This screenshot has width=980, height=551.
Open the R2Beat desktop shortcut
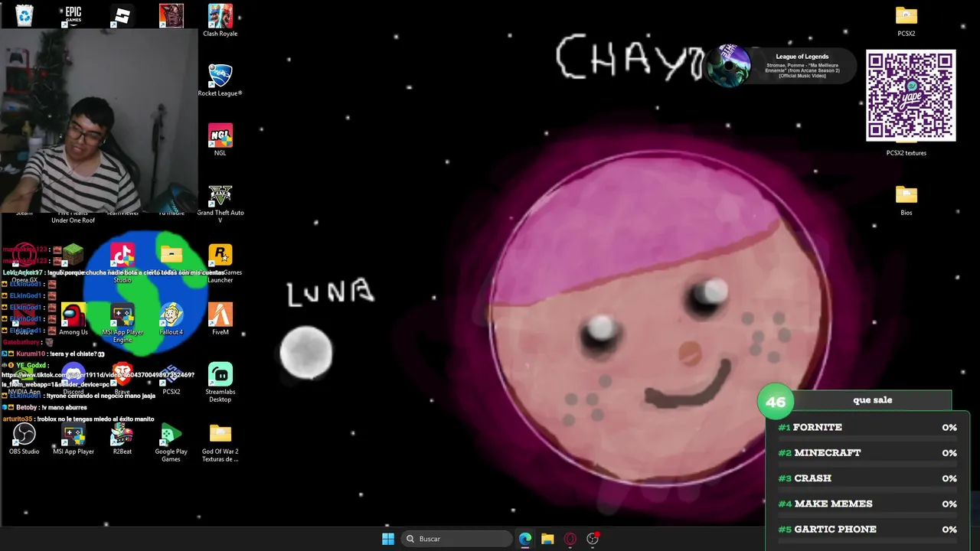(122, 439)
